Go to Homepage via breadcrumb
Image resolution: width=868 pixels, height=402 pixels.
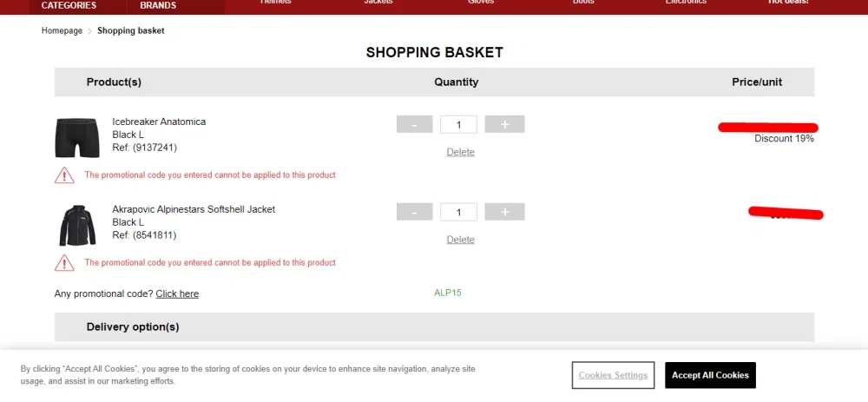pyautogui.click(x=62, y=31)
